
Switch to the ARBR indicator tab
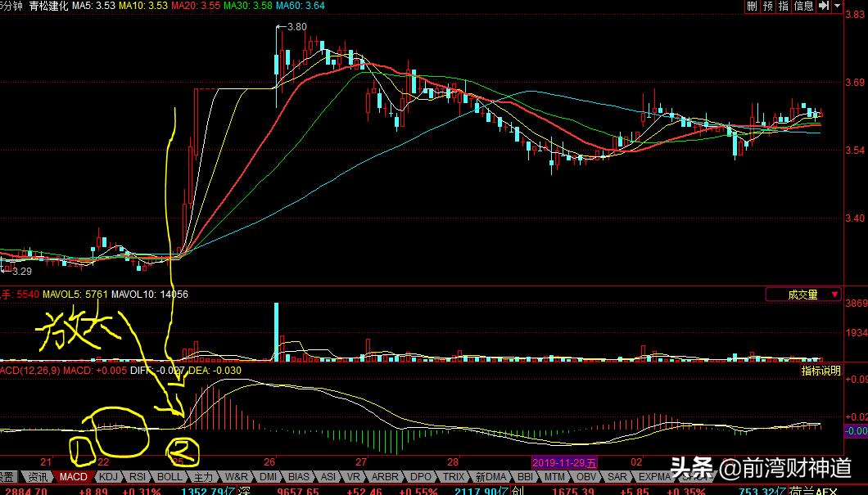(385, 476)
